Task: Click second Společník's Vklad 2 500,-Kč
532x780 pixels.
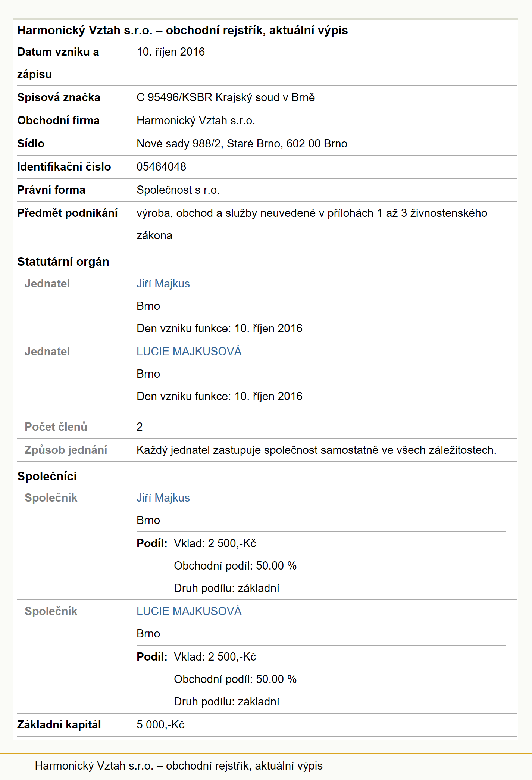Action: [x=215, y=657]
